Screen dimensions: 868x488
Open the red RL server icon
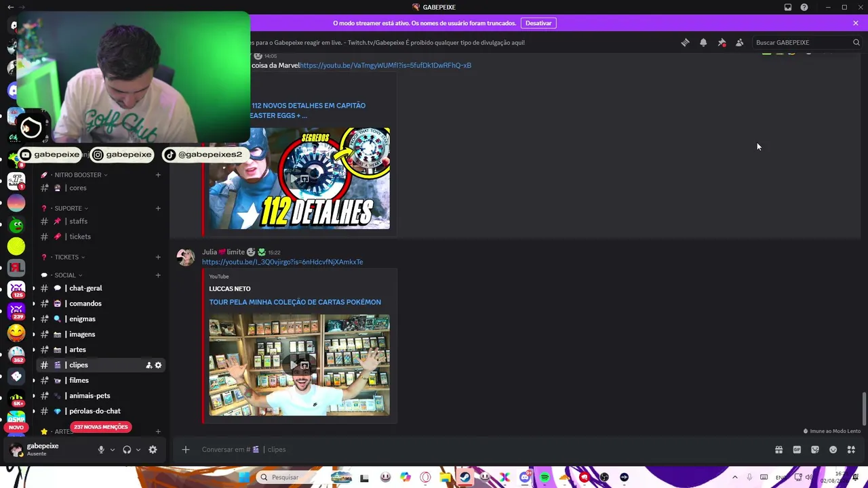pyautogui.click(x=16, y=268)
